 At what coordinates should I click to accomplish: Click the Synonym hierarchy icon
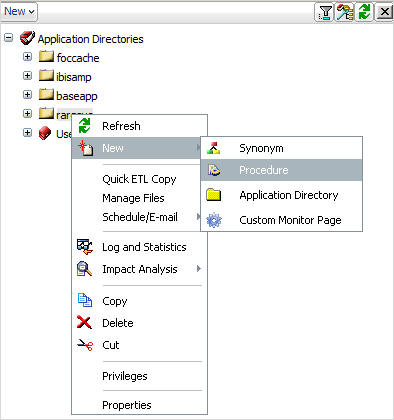point(213,148)
